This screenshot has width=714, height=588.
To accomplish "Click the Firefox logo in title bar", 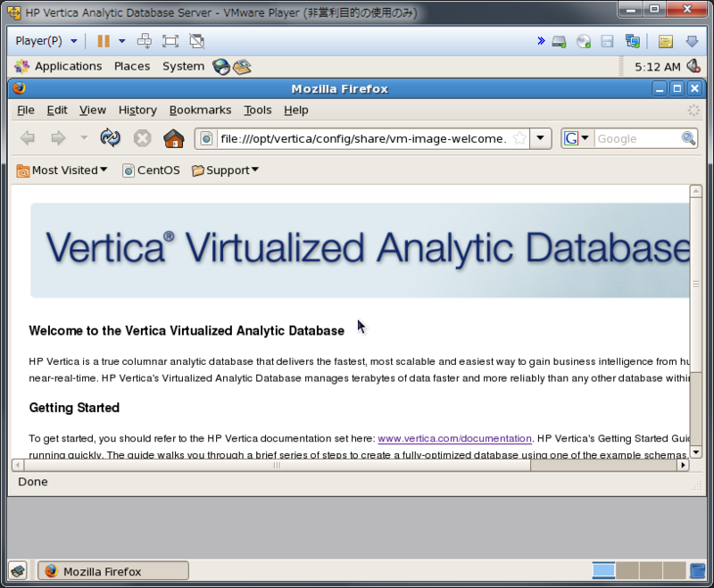I will click(19, 87).
